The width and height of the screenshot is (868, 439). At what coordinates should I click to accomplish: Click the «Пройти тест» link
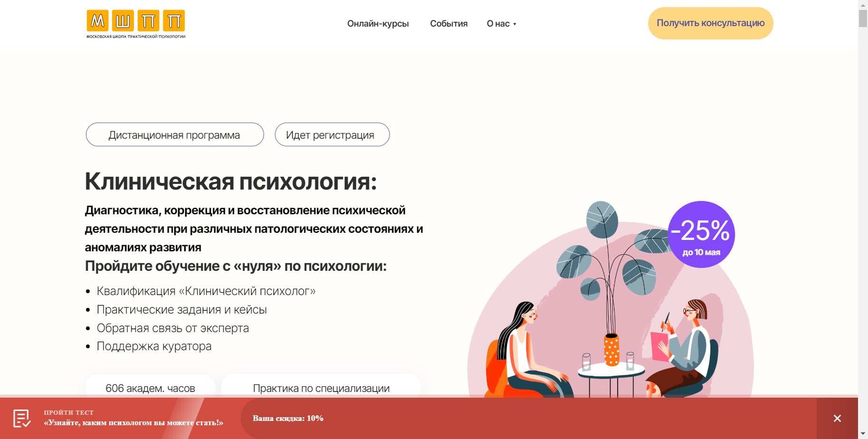[68, 412]
